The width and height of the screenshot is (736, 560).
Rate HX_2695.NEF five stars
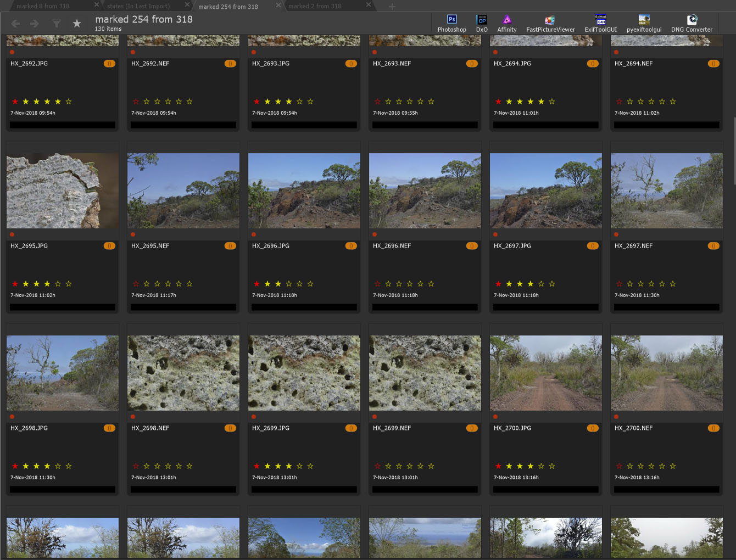coord(189,284)
